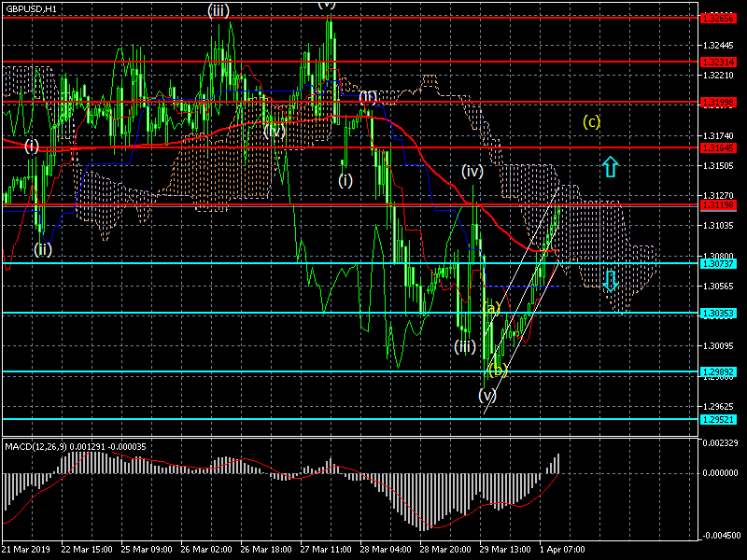Click the 29 Mar 13:00 time marker
747x560 pixels.
click(x=506, y=551)
